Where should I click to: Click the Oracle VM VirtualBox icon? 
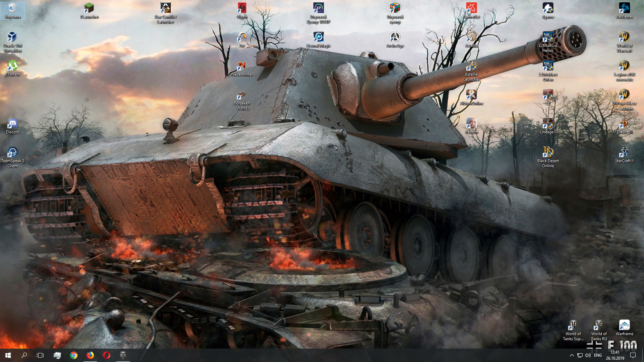pos(12,39)
